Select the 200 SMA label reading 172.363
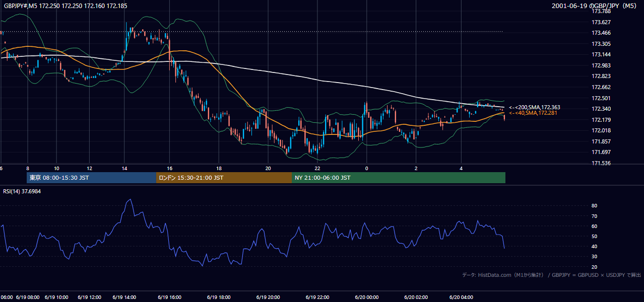644x302 pixels. 534,107
